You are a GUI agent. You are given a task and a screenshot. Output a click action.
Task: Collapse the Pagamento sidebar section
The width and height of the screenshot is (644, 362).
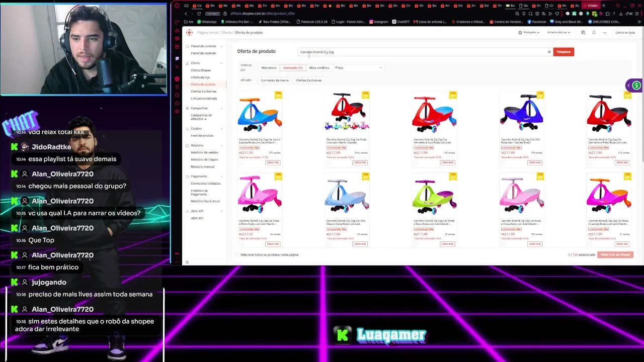pyautogui.click(x=221, y=176)
